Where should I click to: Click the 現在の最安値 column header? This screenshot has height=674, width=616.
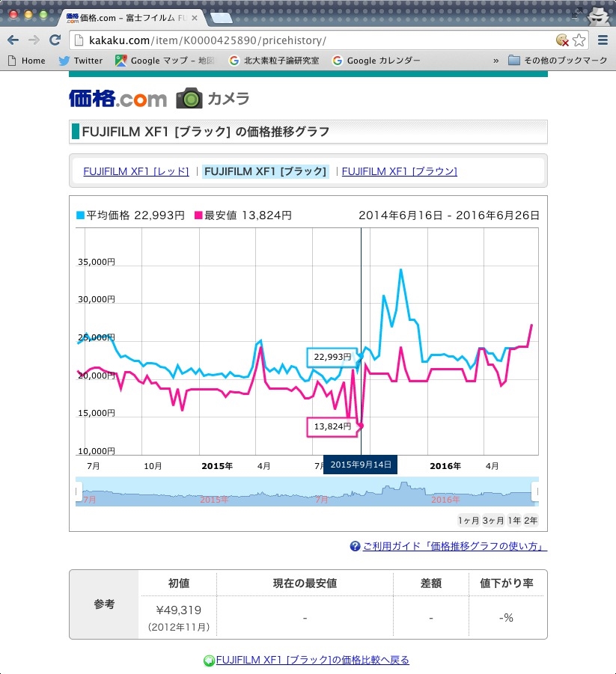(x=305, y=583)
